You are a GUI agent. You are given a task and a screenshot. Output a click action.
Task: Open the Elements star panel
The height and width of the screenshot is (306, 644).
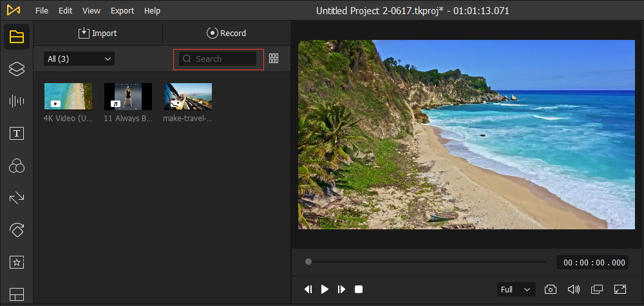[17, 262]
